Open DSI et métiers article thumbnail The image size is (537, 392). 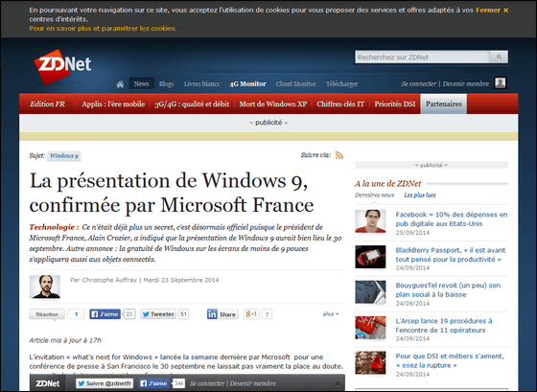[x=370, y=362]
